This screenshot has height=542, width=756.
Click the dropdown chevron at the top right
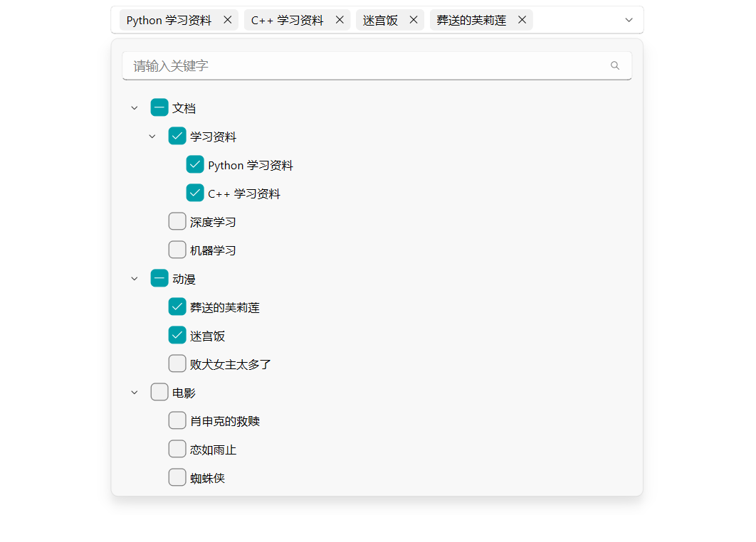[x=629, y=20]
